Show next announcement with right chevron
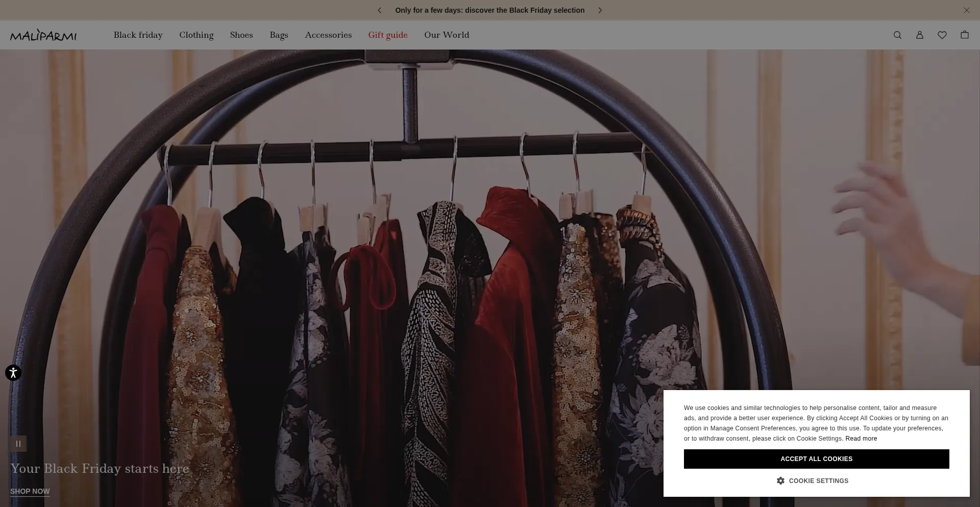980x507 pixels. coord(600,10)
